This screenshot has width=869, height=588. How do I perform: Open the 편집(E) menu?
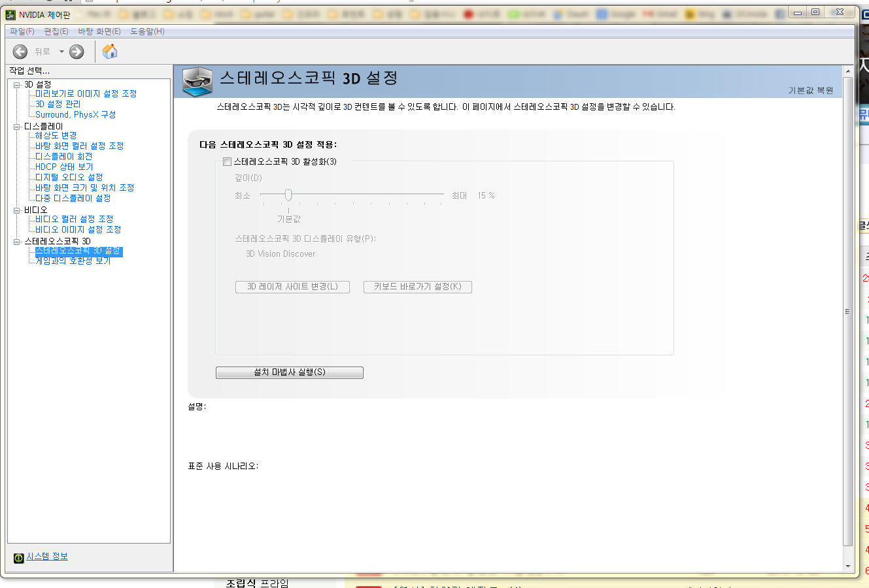(56, 31)
